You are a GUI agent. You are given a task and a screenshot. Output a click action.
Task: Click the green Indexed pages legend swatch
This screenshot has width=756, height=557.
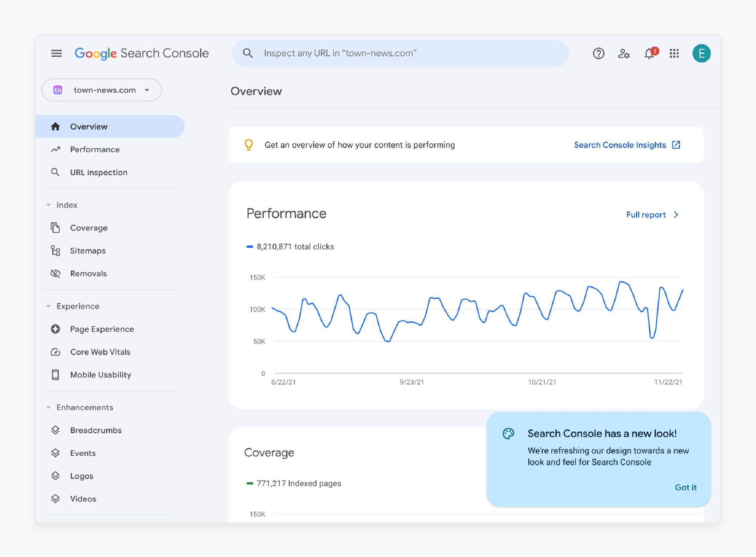pyautogui.click(x=250, y=484)
